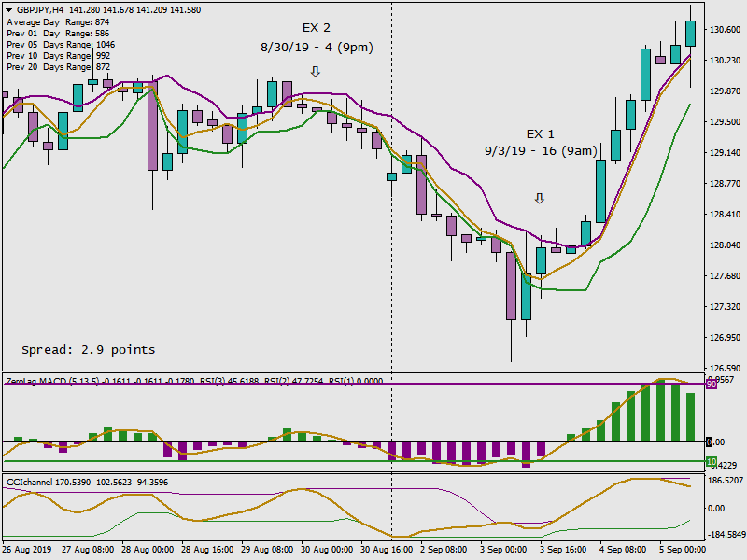This screenshot has height=560, width=747.
Task: Click the ZeroLag MACD indicator label
Action: pyautogui.click(x=195, y=381)
